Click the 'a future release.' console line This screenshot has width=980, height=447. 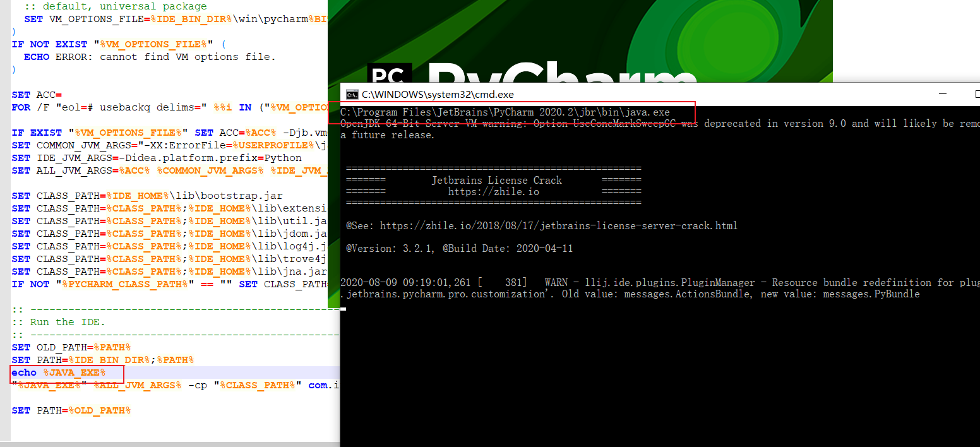pos(388,135)
